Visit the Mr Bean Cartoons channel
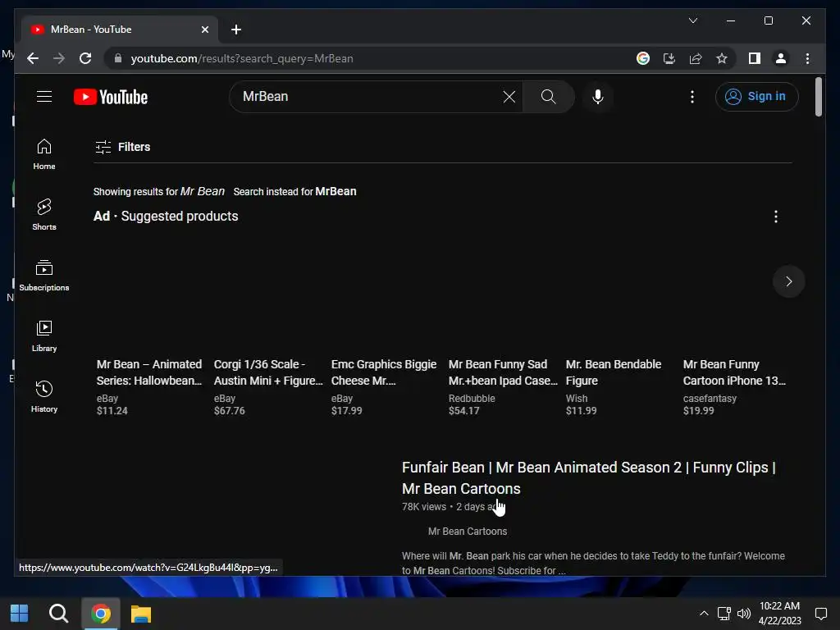This screenshot has height=630, width=840. click(467, 532)
